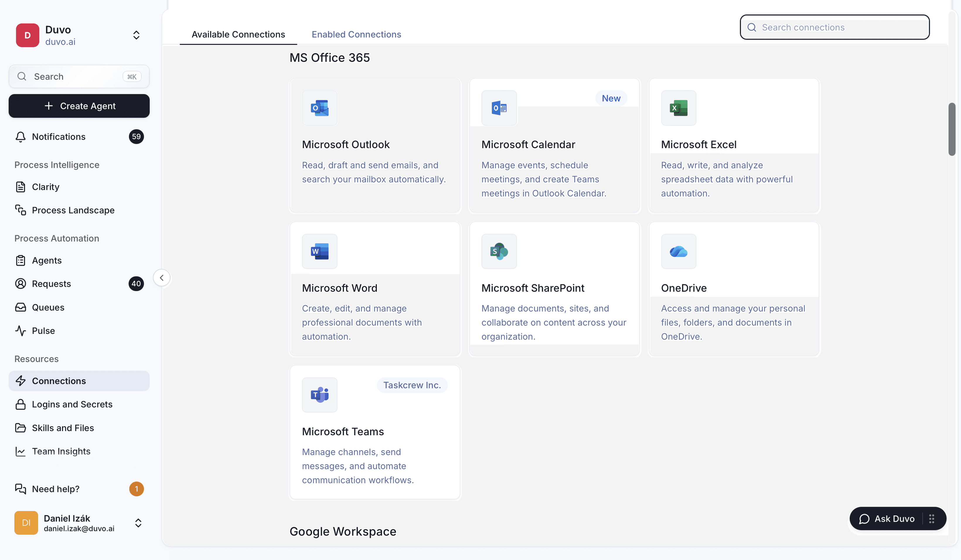Click the Taskcrew Inc. tag
This screenshot has width=961, height=560.
click(412, 385)
